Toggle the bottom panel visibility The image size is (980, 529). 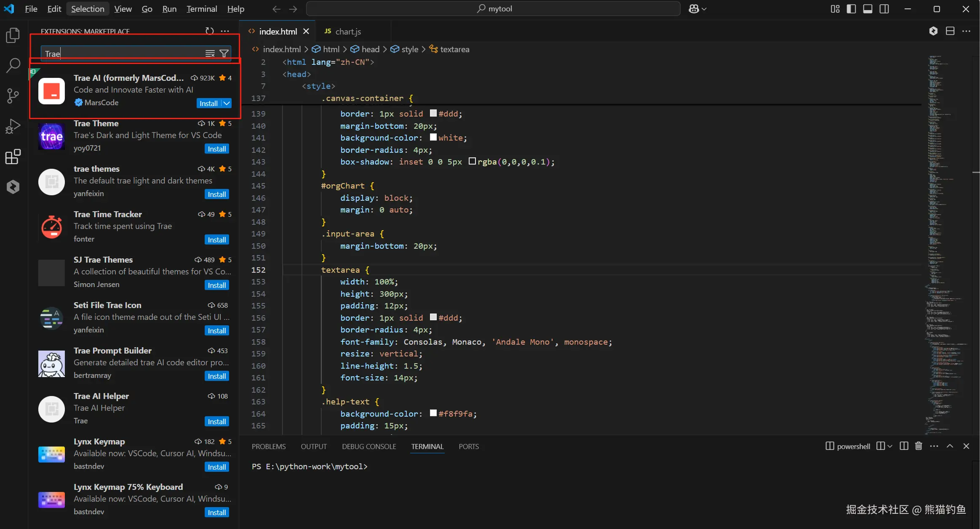(868, 9)
